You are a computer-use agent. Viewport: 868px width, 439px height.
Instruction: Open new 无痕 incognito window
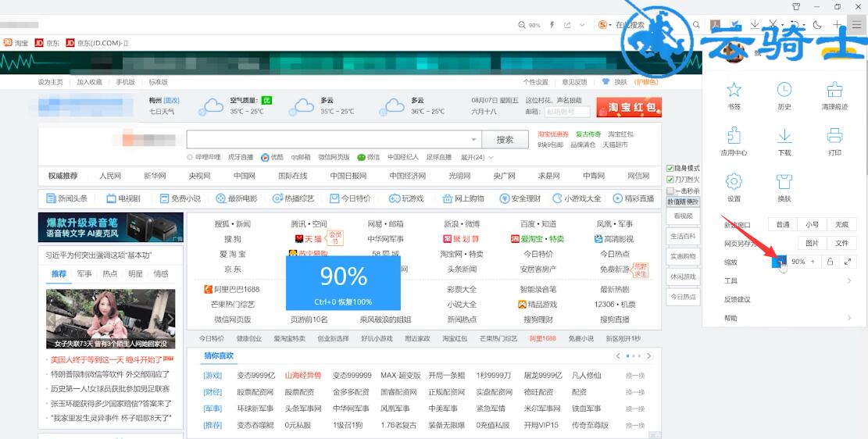click(x=841, y=225)
